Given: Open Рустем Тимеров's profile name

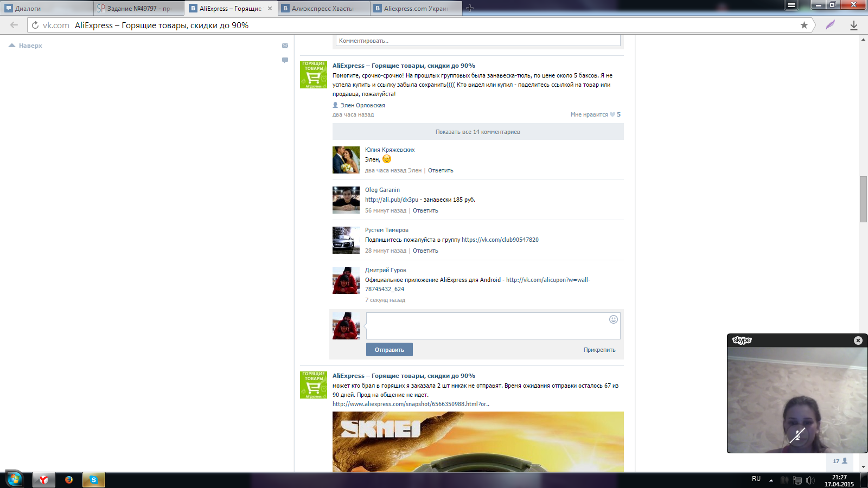Looking at the screenshot, I should click(x=387, y=230).
